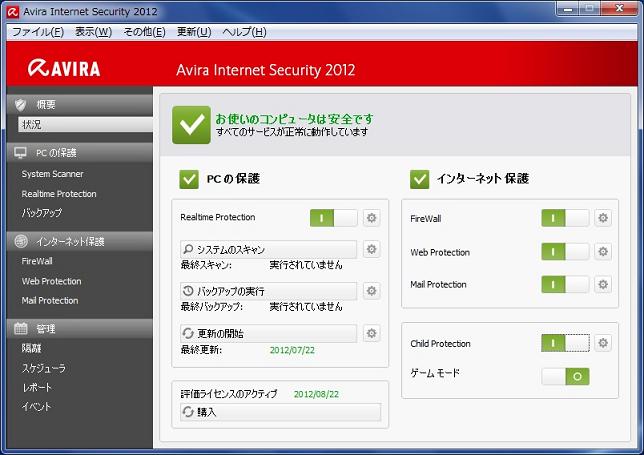Open FireWall in the sidebar
Viewport: 644px width, 455px height.
(x=37, y=261)
